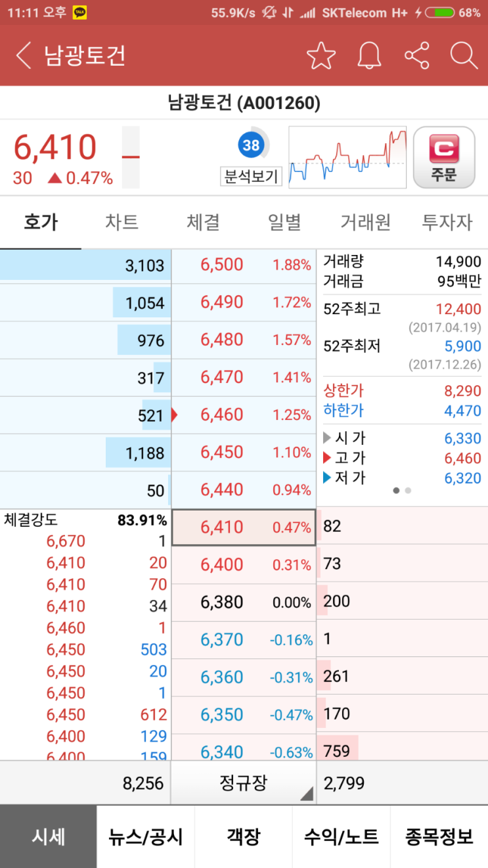Viewport: 488px width, 868px height.
Task: Tap the mini price chart thumbnail
Action: (x=348, y=156)
